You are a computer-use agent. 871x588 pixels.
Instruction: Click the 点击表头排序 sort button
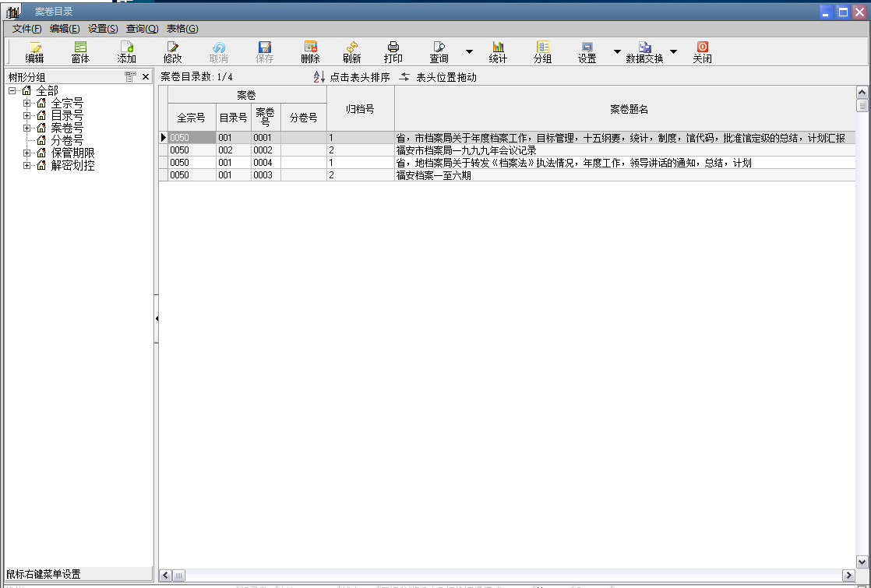[351, 77]
